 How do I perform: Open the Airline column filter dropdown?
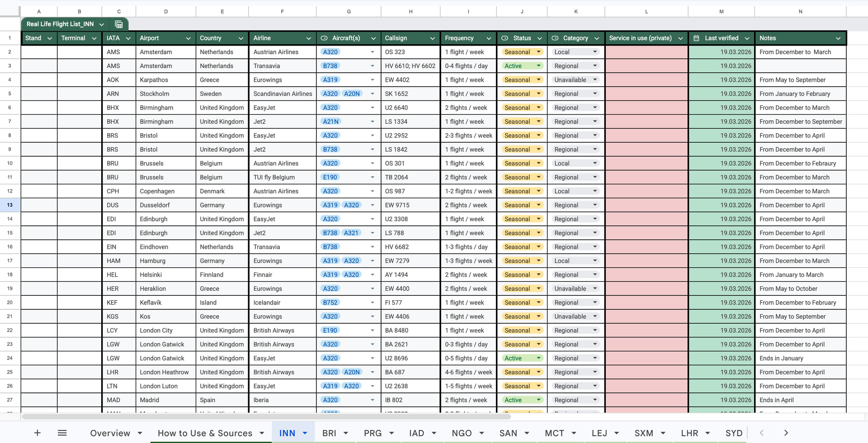[308, 38]
